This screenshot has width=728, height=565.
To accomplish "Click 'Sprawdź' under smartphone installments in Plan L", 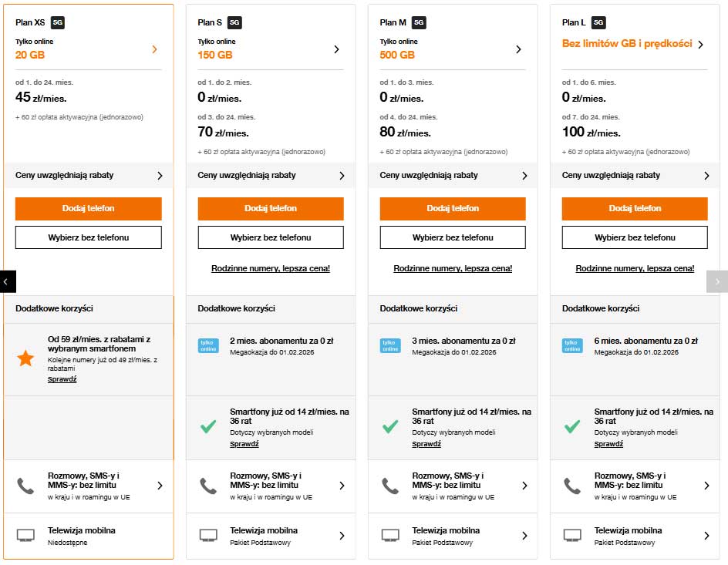I will (608, 444).
